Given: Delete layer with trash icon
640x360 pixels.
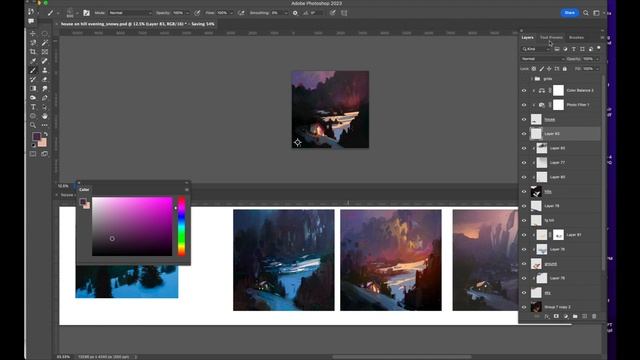Looking at the screenshot, I should (x=594, y=316).
